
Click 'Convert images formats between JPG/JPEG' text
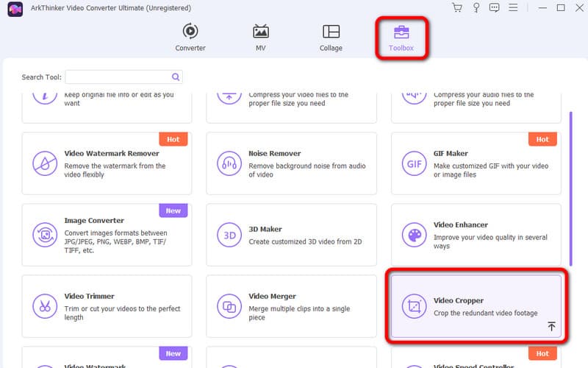point(115,241)
